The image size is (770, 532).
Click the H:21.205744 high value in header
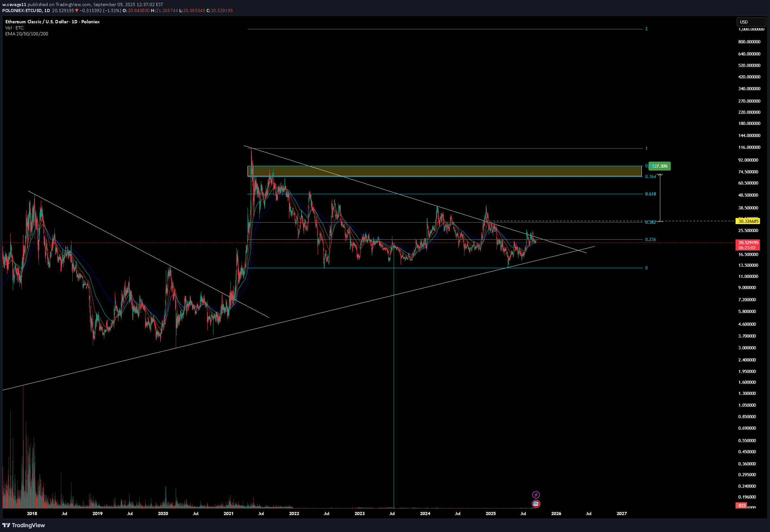pos(164,11)
